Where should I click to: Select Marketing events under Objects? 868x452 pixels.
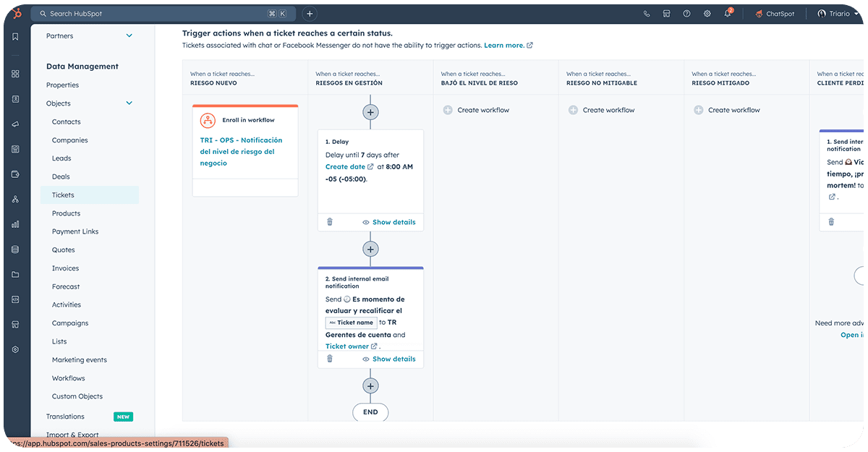(x=80, y=359)
